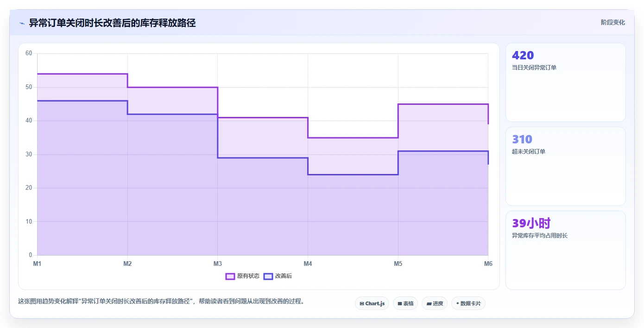Click the 420 当日关闭异常订单 card

point(565,82)
